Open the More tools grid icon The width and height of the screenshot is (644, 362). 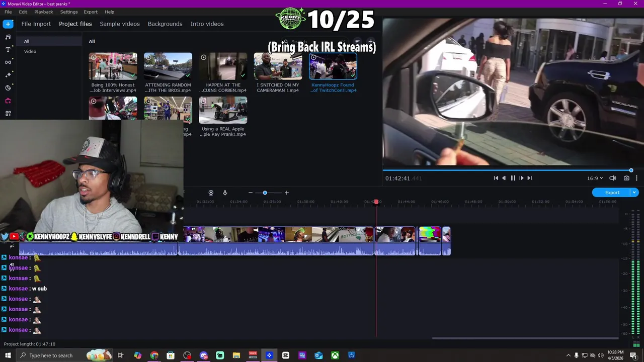(8, 113)
